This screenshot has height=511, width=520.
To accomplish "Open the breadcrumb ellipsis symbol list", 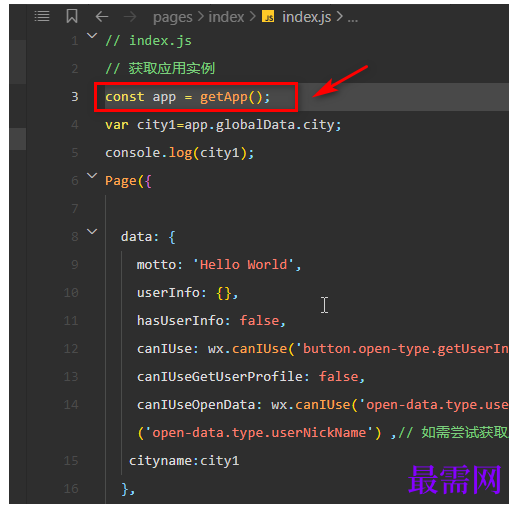I will click(x=353, y=18).
